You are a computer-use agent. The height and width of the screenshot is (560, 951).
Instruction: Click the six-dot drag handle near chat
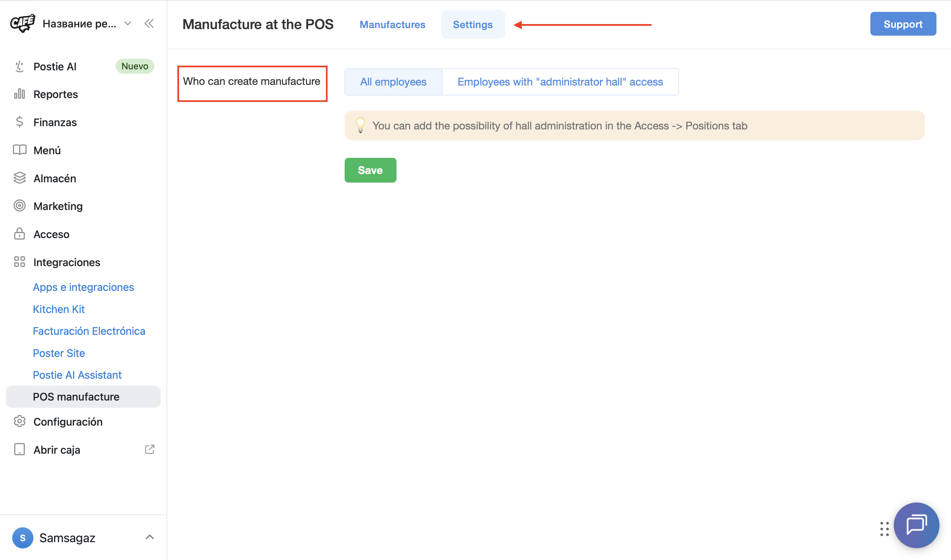(x=884, y=529)
